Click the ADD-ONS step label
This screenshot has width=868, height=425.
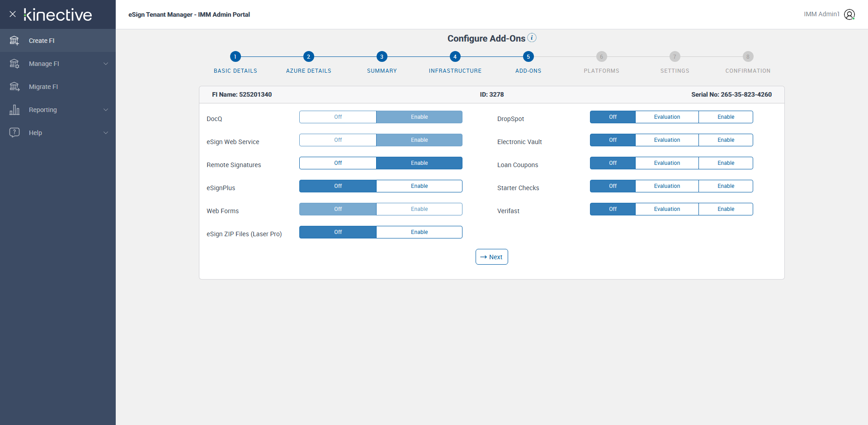[x=528, y=71]
